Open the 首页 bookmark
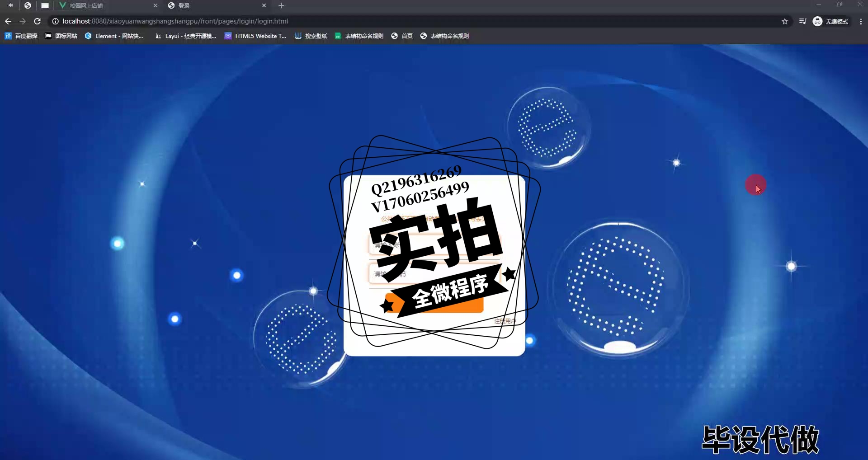 tap(402, 36)
